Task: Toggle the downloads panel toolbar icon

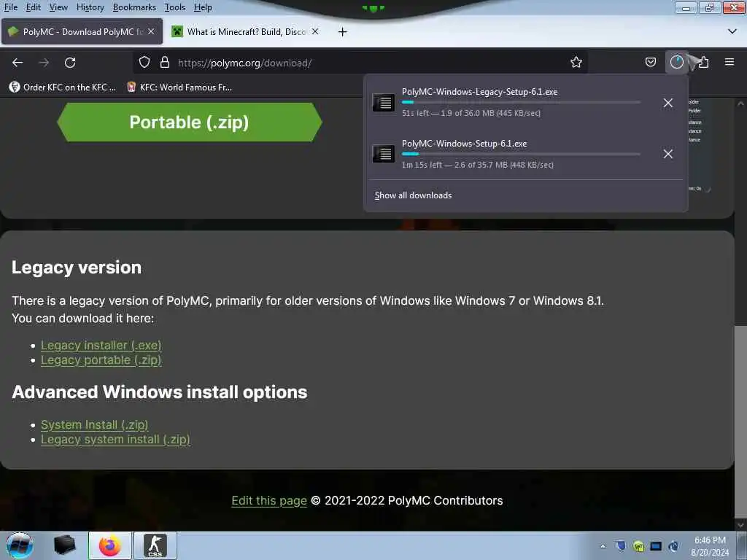Action: click(x=676, y=63)
